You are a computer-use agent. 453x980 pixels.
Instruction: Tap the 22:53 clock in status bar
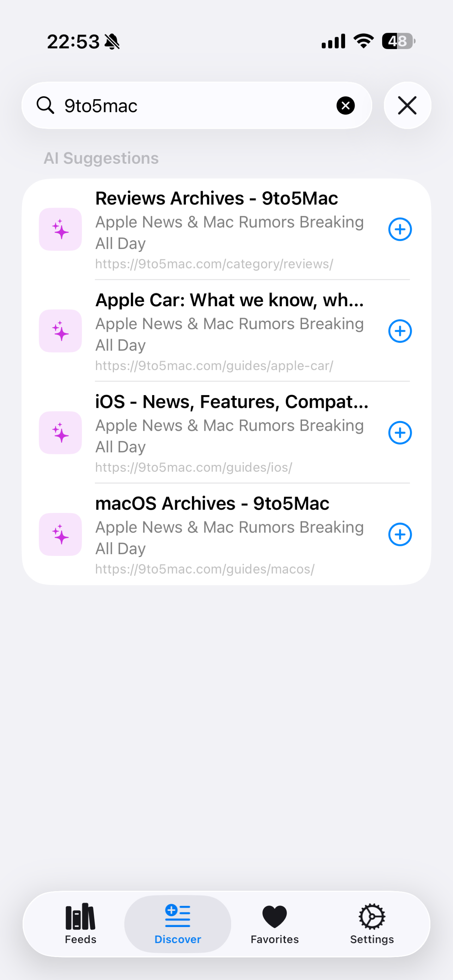[x=73, y=41]
